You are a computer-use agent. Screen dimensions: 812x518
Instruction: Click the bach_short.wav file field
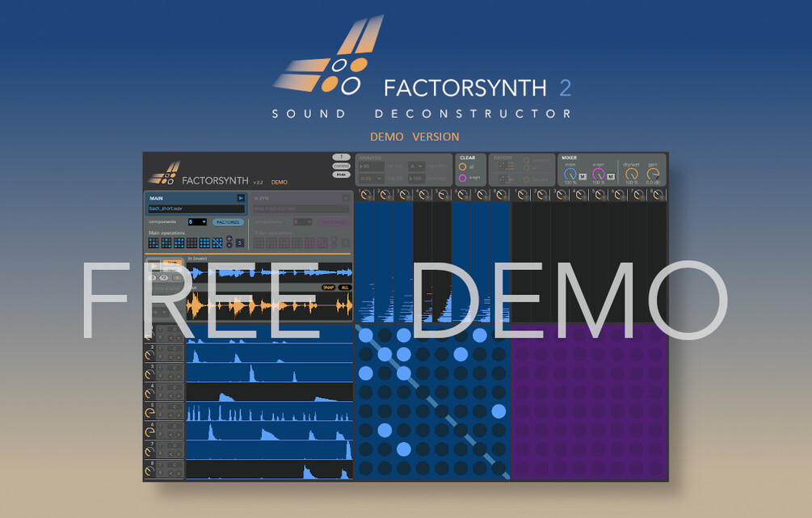pos(196,208)
